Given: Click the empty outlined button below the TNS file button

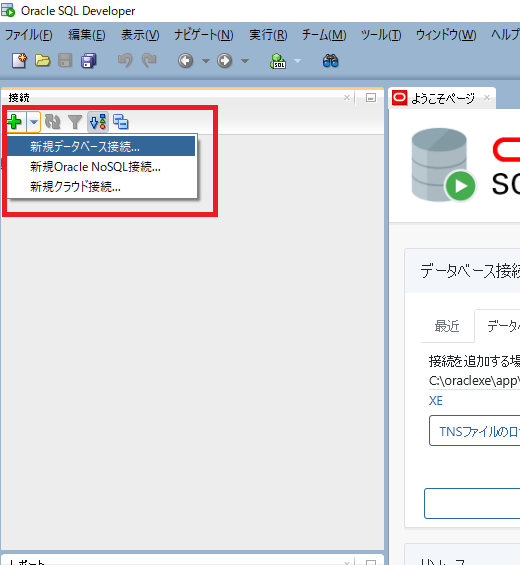Looking at the screenshot, I should tap(472, 503).
